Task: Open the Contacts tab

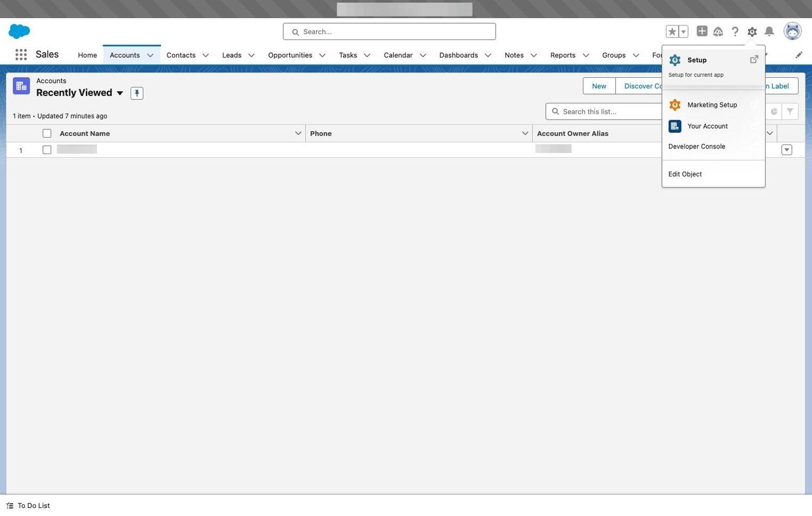Action: 181,55
